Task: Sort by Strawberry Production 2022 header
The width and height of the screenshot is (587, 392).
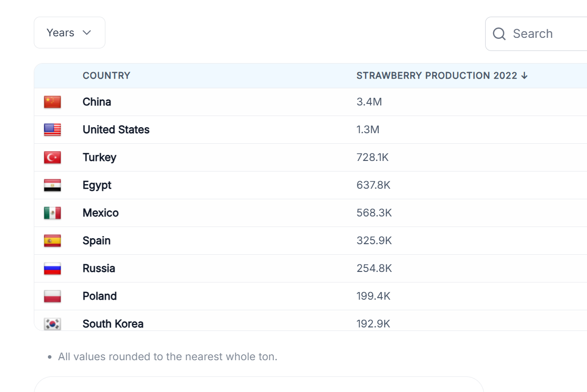Action: click(442, 76)
